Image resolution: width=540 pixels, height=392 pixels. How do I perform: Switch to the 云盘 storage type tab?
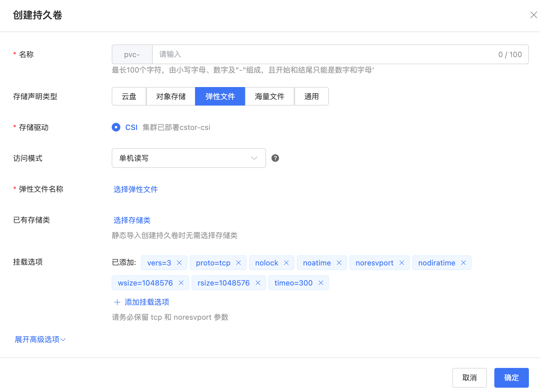coord(129,96)
